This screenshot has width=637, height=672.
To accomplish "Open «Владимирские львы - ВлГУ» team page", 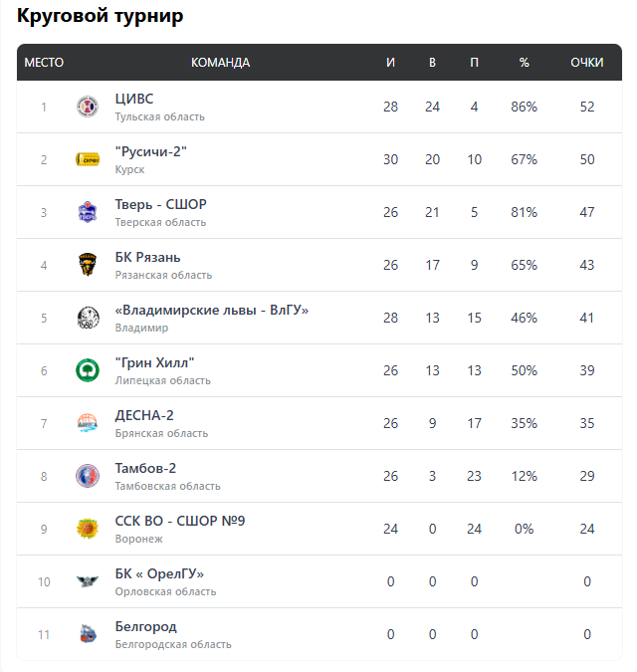I will [x=212, y=310].
